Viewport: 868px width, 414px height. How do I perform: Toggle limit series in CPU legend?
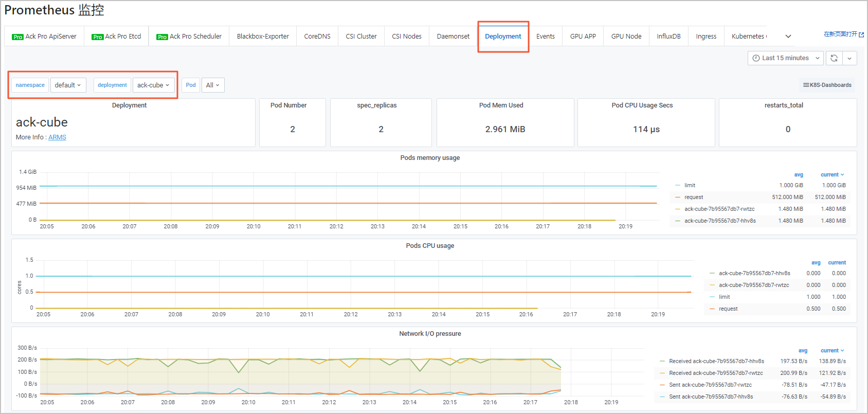[x=724, y=297]
